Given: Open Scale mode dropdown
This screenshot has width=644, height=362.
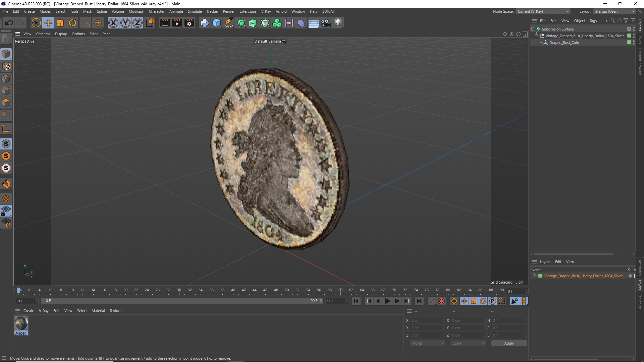Looking at the screenshot, I should [468, 343].
